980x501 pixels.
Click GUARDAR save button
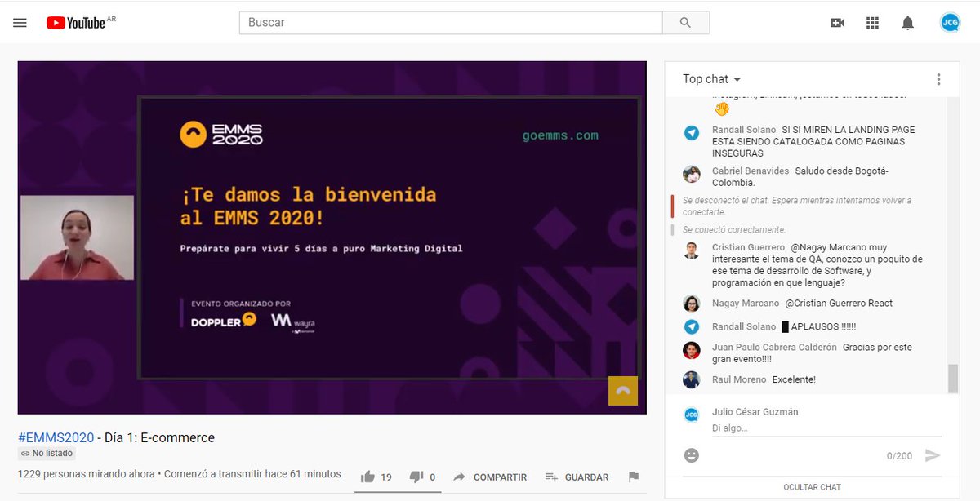pos(577,477)
